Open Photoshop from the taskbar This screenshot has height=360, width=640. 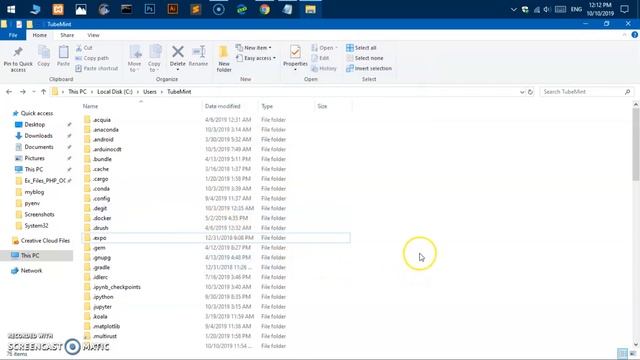(x=150, y=9)
